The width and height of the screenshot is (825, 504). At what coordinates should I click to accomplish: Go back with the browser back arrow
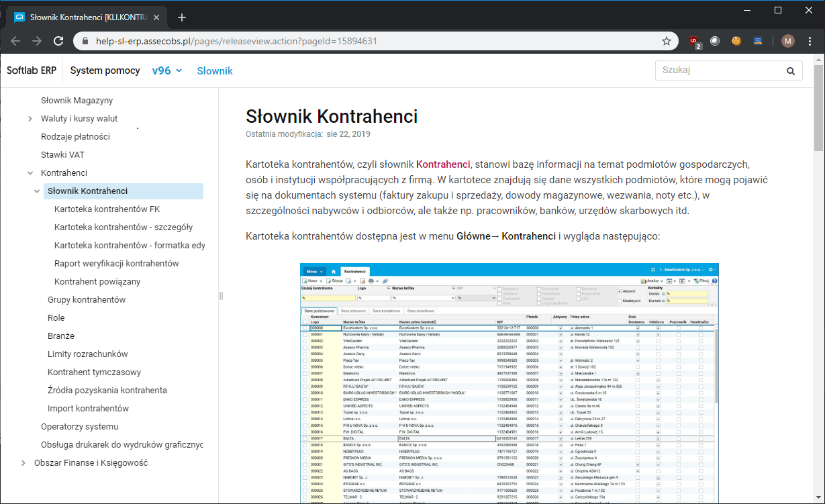(x=15, y=41)
